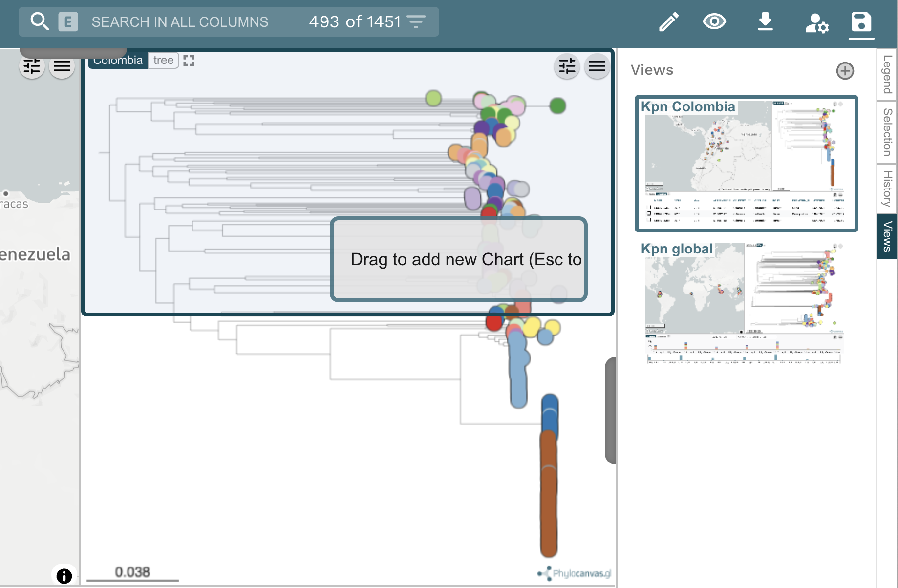Click the brown leaf cluster in the tree

pyautogui.click(x=549, y=493)
